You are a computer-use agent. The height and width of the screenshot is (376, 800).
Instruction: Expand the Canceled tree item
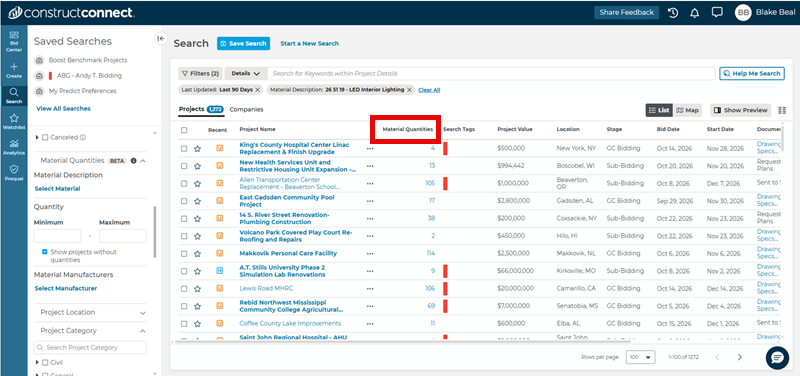37,137
